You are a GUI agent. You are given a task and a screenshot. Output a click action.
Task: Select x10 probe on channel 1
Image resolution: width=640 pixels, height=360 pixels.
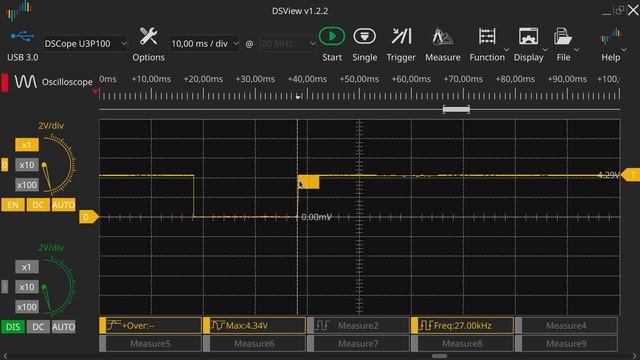pyautogui.click(x=27, y=287)
